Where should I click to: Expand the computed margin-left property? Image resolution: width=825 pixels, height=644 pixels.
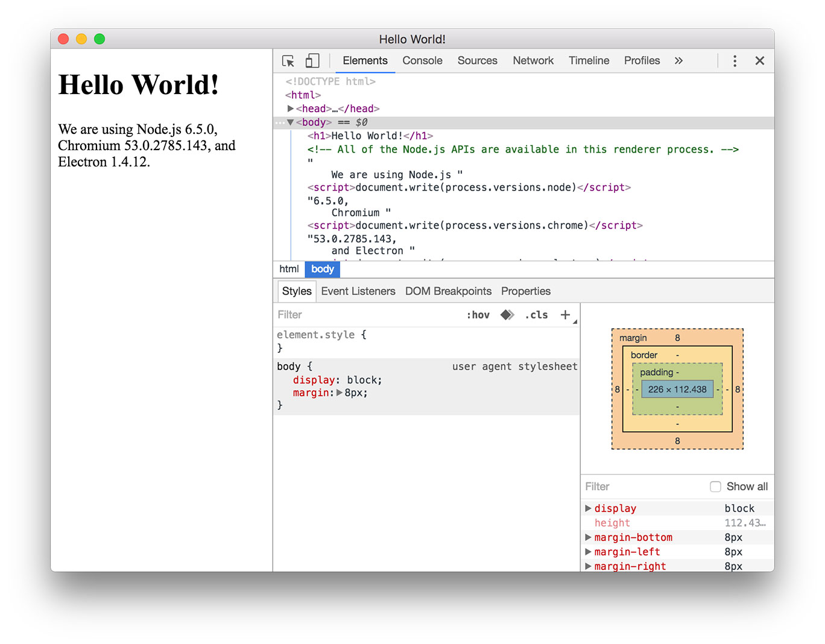point(588,552)
